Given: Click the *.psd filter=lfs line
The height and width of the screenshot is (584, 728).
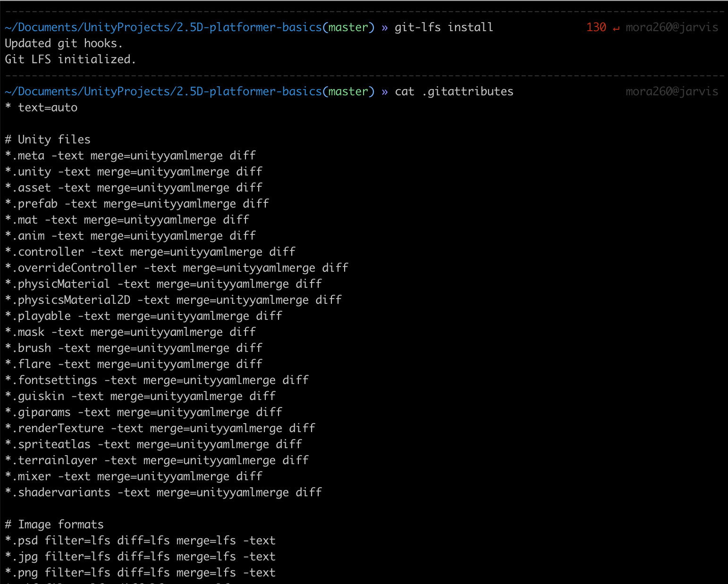Looking at the screenshot, I should click(x=140, y=541).
